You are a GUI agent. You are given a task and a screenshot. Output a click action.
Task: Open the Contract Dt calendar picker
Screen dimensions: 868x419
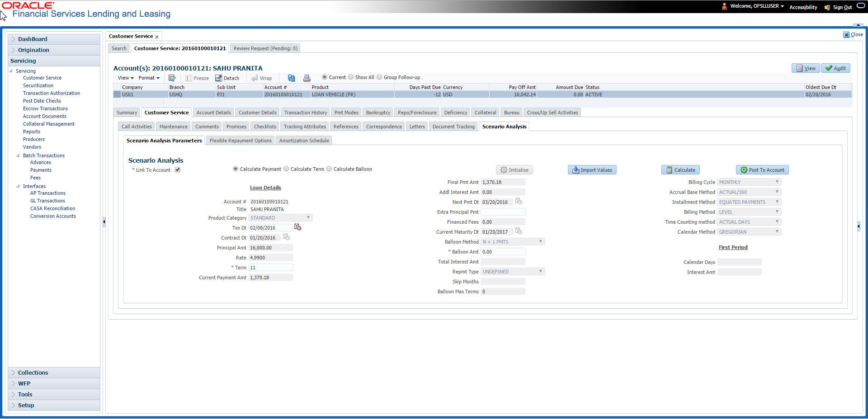286,237
